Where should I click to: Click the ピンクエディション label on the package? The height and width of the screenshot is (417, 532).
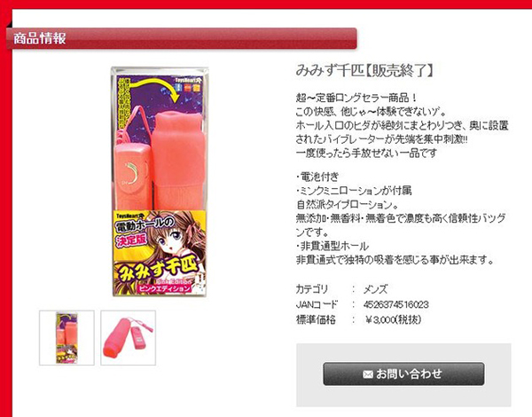pos(165,288)
